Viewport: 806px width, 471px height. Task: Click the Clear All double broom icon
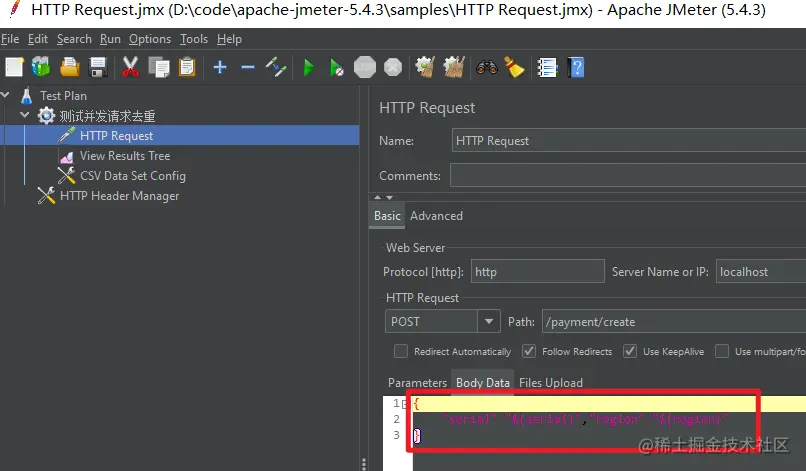point(454,67)
